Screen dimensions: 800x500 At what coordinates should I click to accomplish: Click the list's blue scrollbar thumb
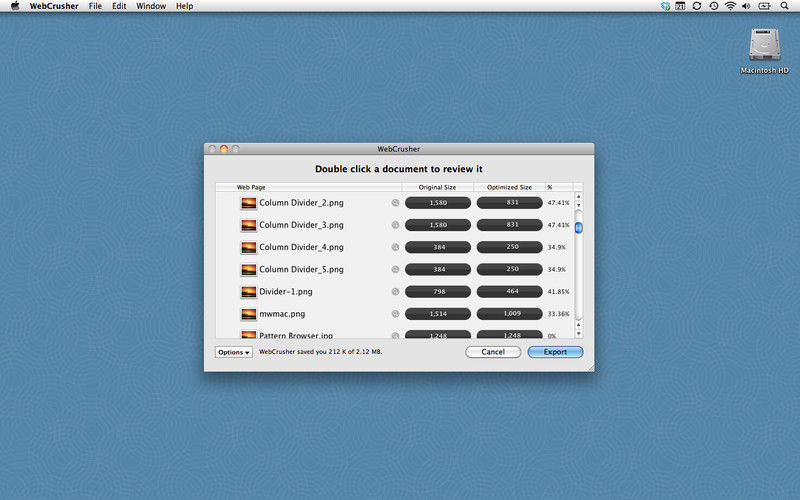point(579,228)
